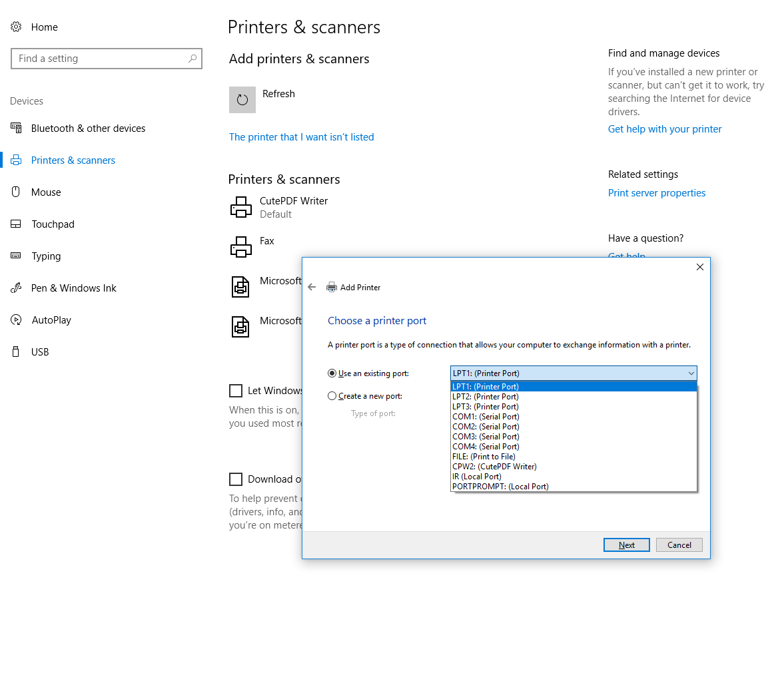Open Bluetooth & other devices section
This screenshot has width=784, height=691.
[x=88, y=128]
